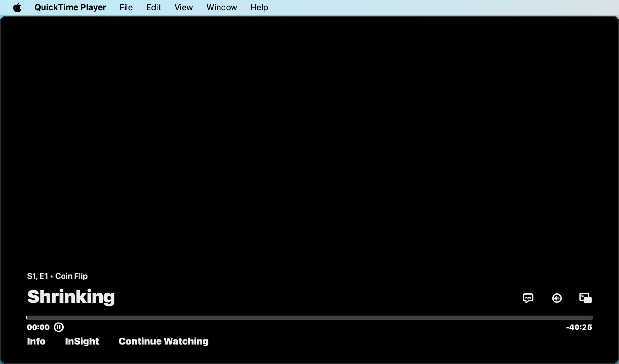Expand the Help menu options

click(x=259, y=7)
